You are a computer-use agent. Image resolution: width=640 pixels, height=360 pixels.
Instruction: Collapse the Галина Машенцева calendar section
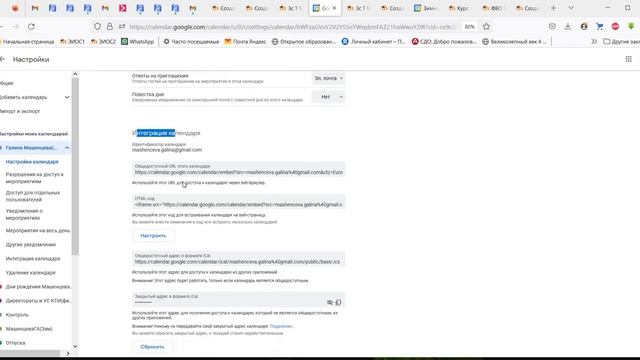pyautogui.click(x=67, y=147)
